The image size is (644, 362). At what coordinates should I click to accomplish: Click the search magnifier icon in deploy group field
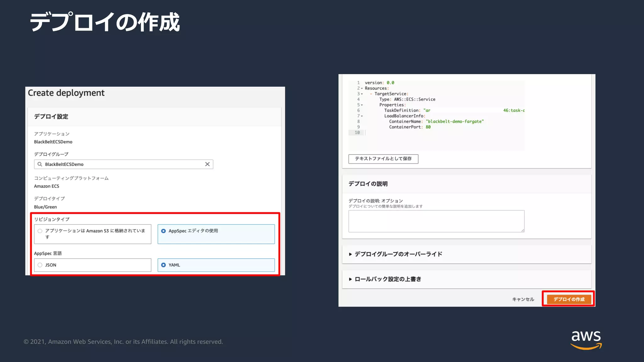[x=40, y=164]
